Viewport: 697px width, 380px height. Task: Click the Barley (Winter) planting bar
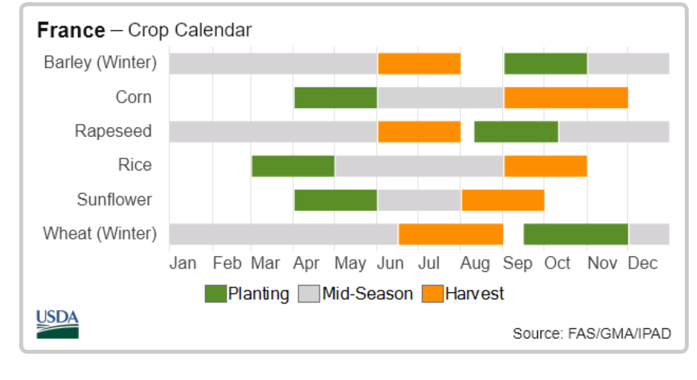tap(545, 64)
